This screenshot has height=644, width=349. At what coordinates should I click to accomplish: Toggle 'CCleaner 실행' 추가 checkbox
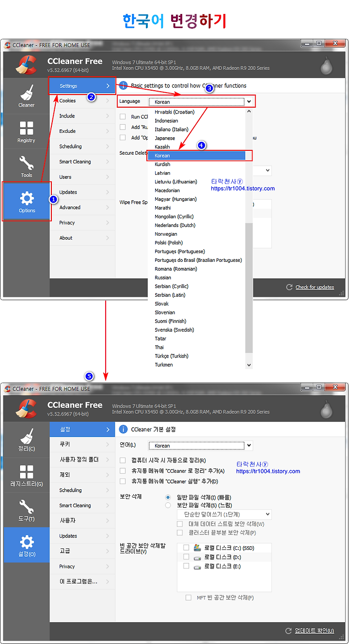point(122,482)
